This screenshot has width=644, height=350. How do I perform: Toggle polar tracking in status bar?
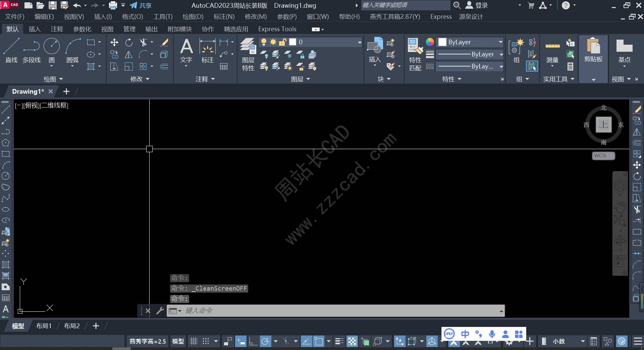pos(266,342)
